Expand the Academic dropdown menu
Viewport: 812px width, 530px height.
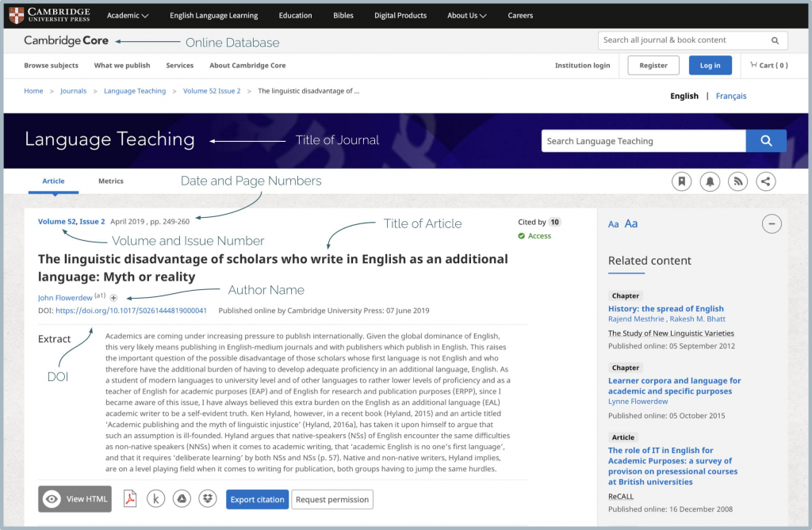pyautogui.click(x=128, y=15)
